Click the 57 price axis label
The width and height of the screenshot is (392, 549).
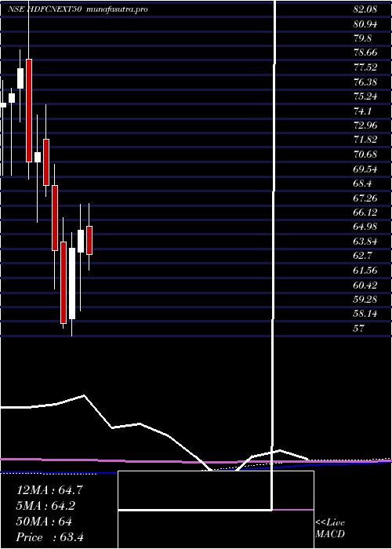tap(359, 329)
